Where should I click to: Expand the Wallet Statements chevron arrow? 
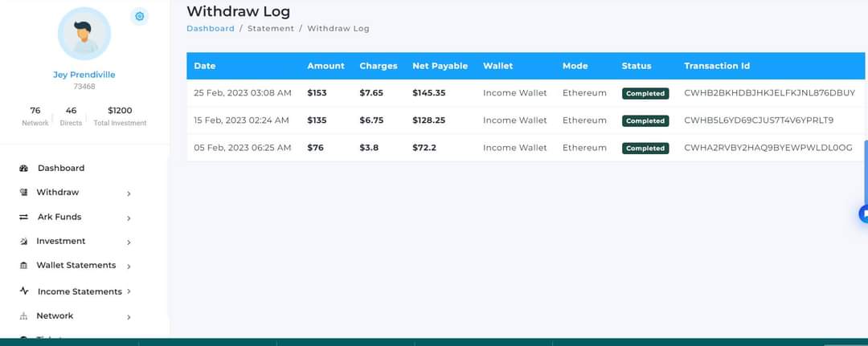click(x=129, y=267)
